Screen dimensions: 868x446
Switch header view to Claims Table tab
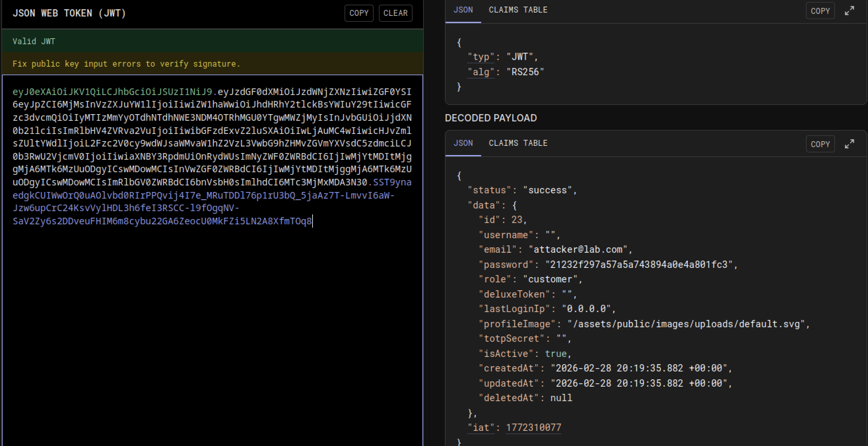(518, 10)
